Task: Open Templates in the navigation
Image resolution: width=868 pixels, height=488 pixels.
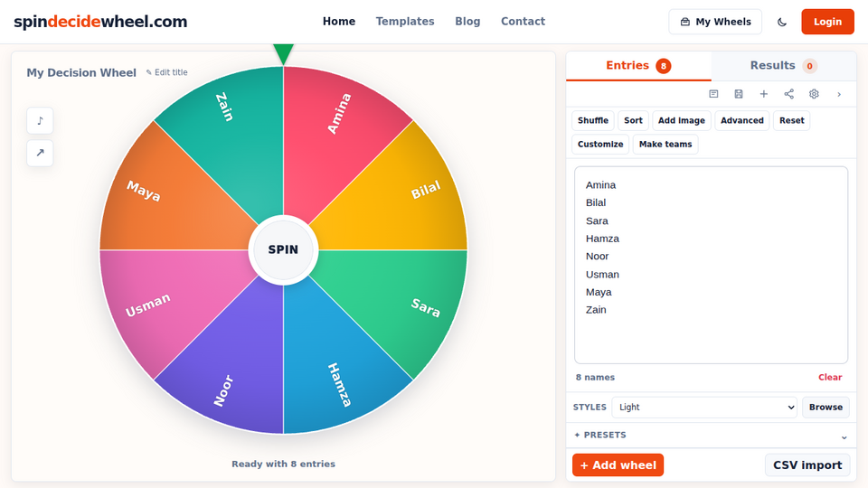Action: pos(405,22)
